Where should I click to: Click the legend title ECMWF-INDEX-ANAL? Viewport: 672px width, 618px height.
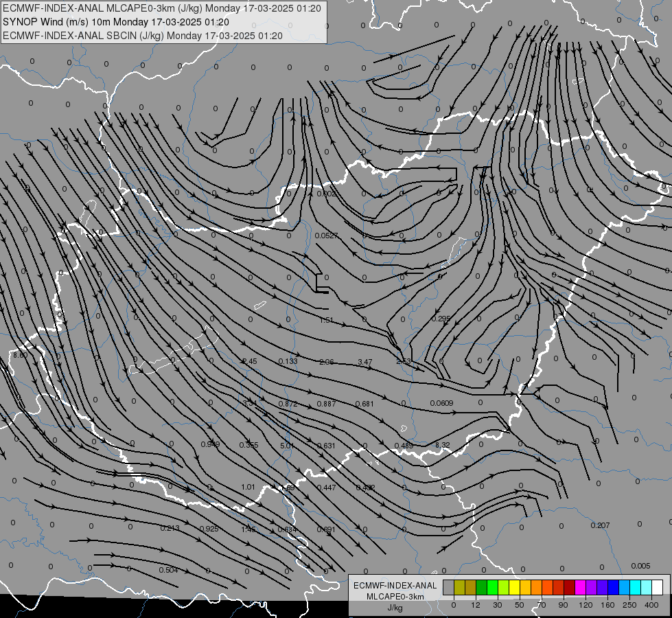point(395,586)
